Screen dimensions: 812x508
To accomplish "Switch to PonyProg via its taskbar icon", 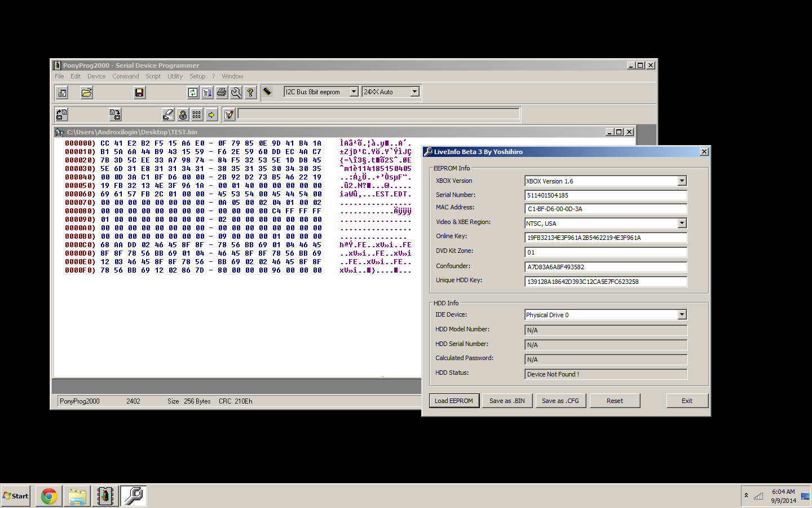I will pyautogui.click(x=105, y=496).
